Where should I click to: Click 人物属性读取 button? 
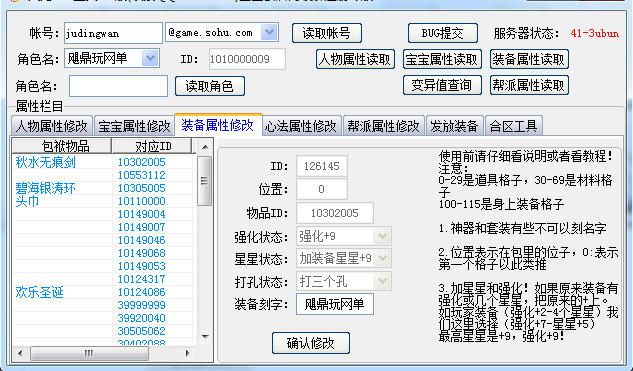355,59
